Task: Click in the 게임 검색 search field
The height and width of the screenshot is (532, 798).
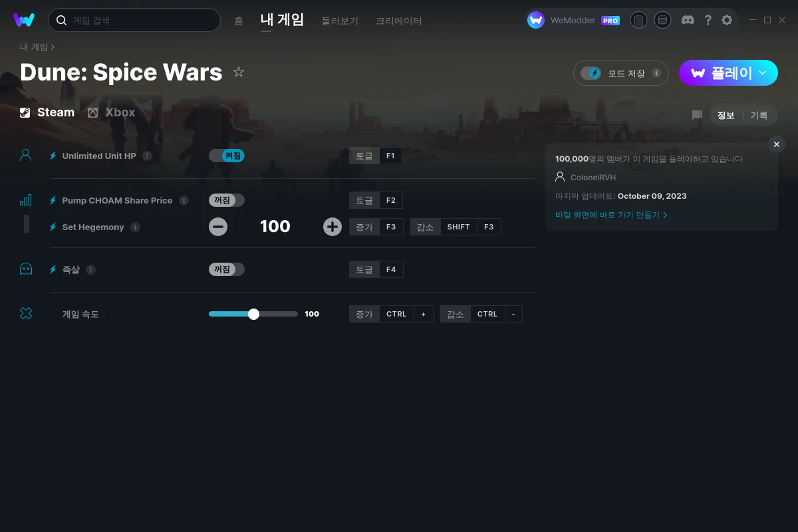Action: (134, 20)
